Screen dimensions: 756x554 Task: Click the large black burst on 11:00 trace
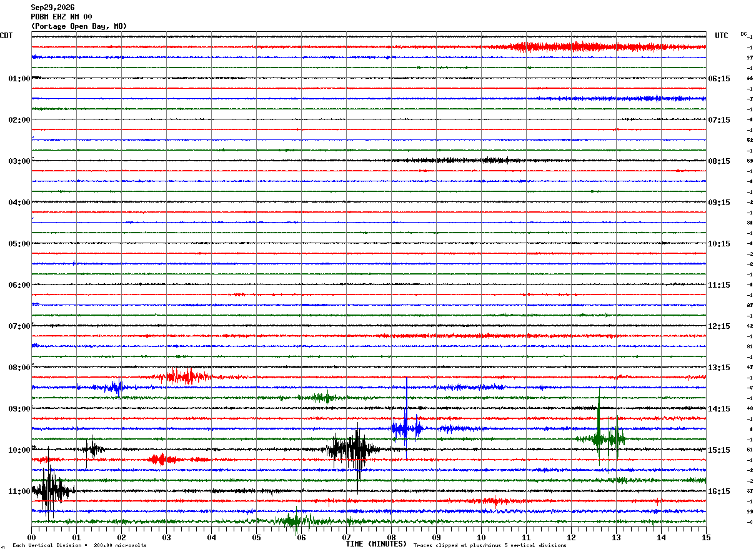coord(51,488)
